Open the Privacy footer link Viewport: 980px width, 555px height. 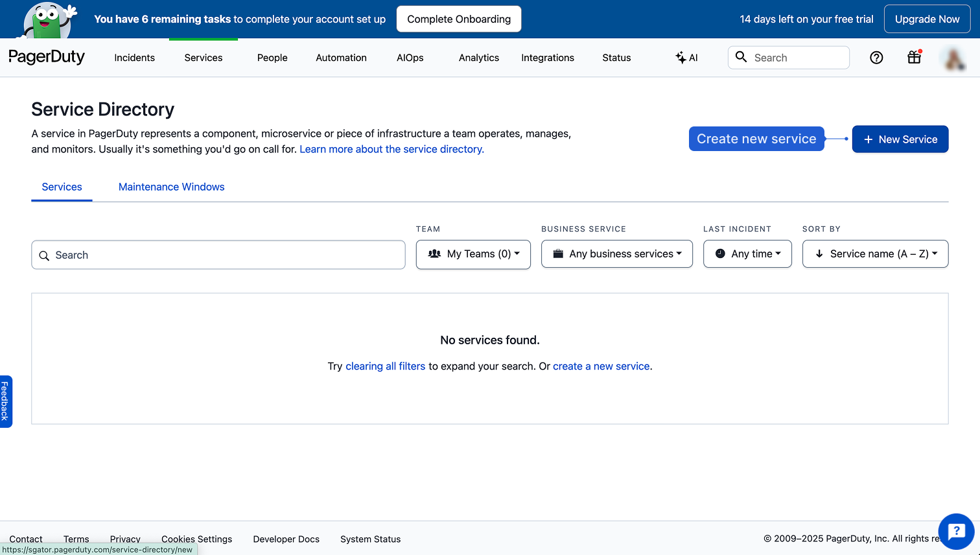point(125,539)
